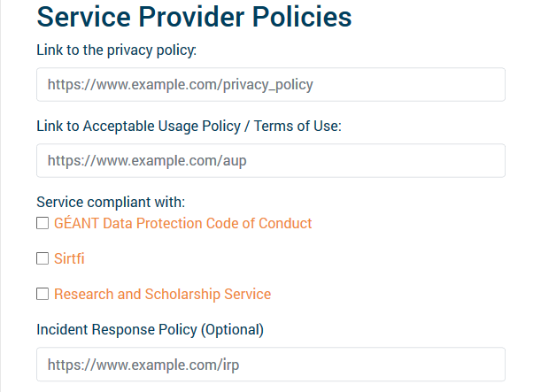Click the Service Provider Policies heading

194,17
